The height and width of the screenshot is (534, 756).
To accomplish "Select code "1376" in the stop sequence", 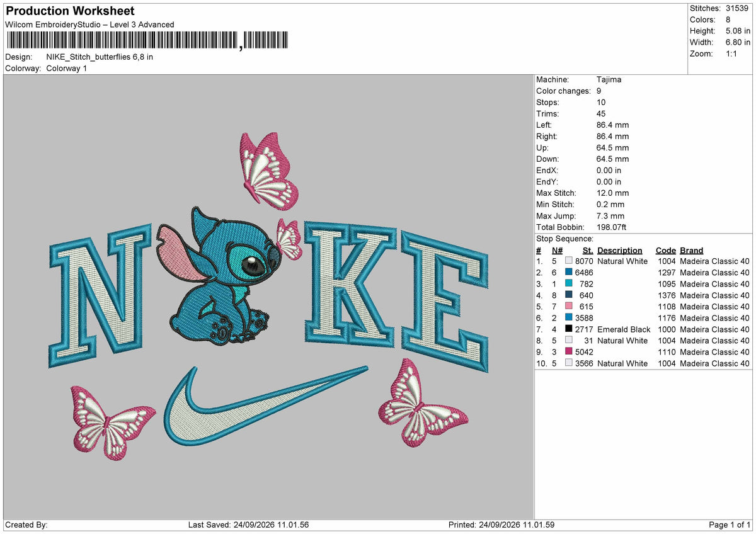I will (x=667, y=295).
